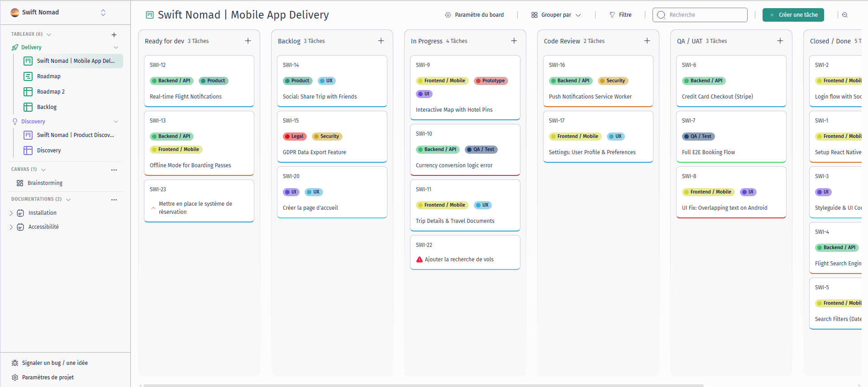Open the Canvas section more options

pyautogui.click(x=114, y=170)
